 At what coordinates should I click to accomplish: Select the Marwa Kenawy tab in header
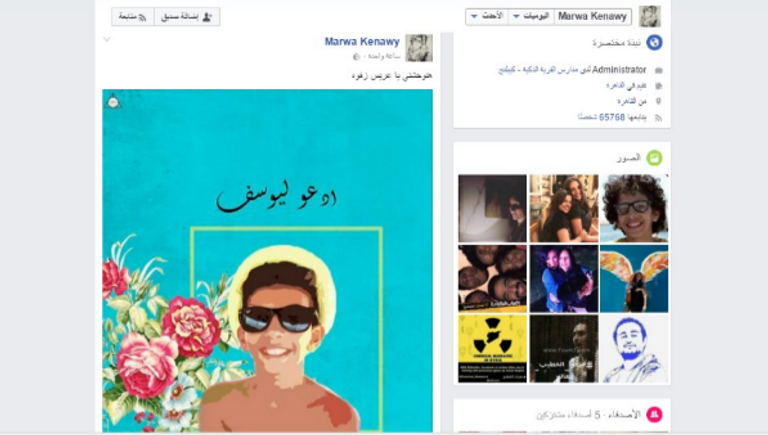pyautogui.click(x=592, y=17)
